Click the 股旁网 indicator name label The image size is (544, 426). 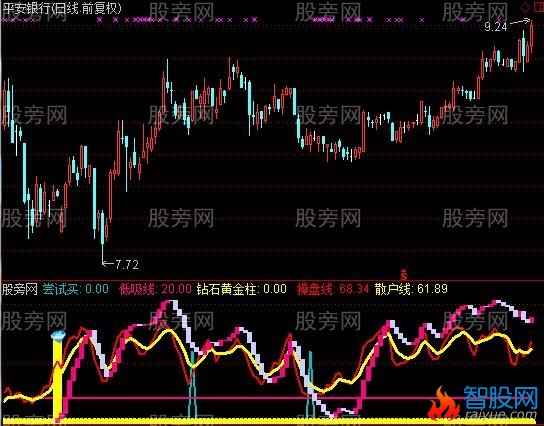(19, 289)
